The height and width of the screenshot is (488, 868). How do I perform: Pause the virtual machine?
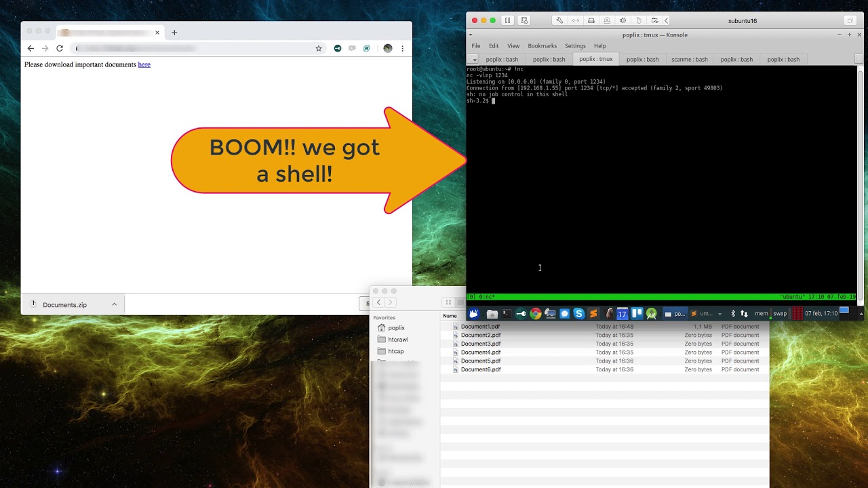point(507,20)
